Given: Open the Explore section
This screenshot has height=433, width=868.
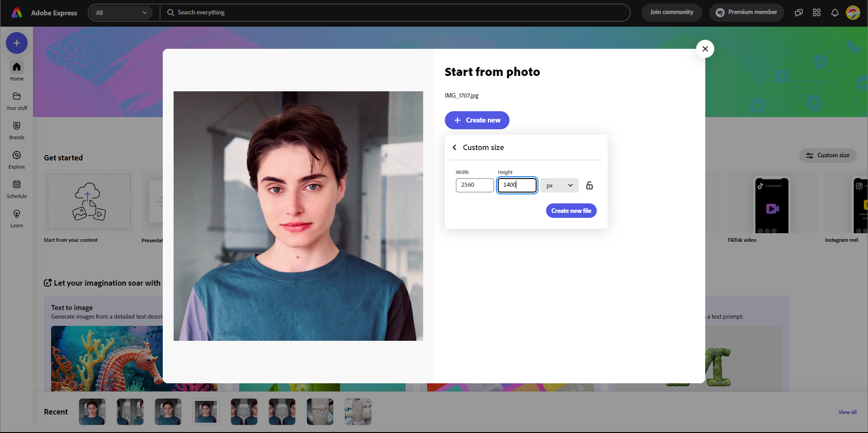Looking at the screenshot, I should [16, 159].
